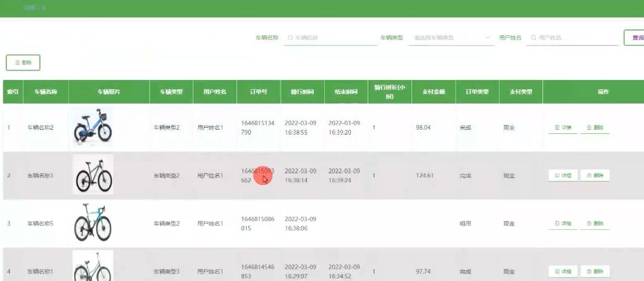The image size is (644, 281).
Task: Click end time 2022-03-09 16:34:52
Action: pyautogui.click(x=344, y=271)
